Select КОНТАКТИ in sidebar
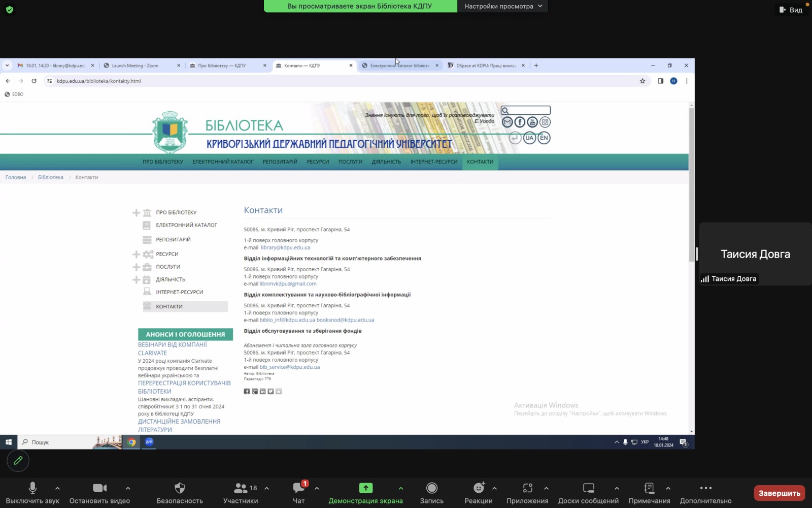 point(185,306)
